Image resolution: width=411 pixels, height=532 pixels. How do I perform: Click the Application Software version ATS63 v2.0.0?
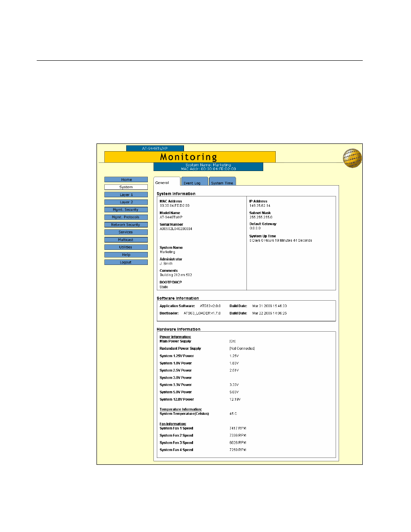click(x=210, y=306)
